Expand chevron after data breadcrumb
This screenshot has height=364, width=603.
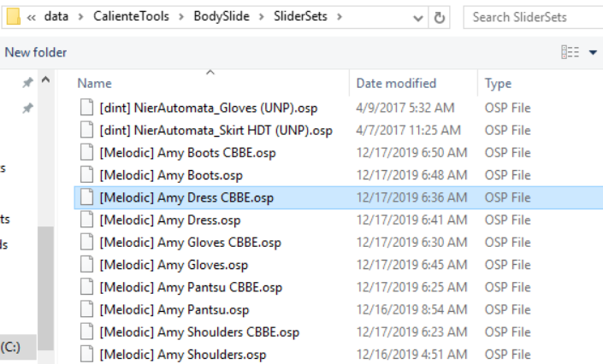coord(80,17)
